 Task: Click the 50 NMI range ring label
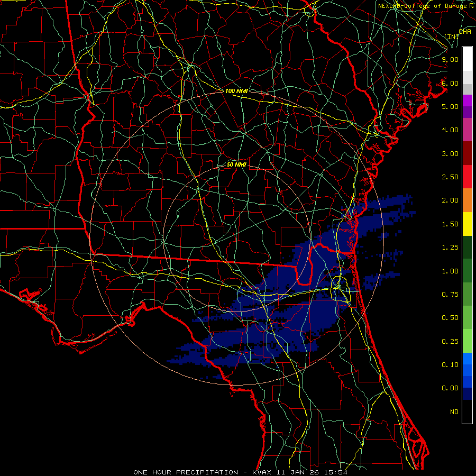click(x=236, y=164)
